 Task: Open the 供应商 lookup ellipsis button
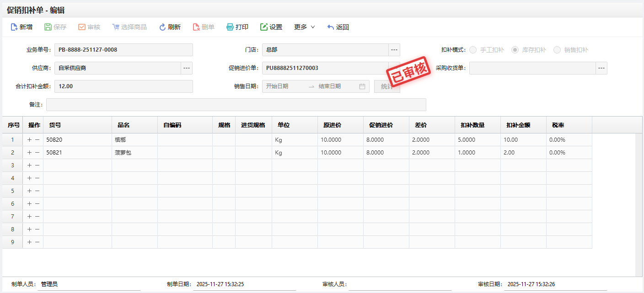click(x=187, y=68)
